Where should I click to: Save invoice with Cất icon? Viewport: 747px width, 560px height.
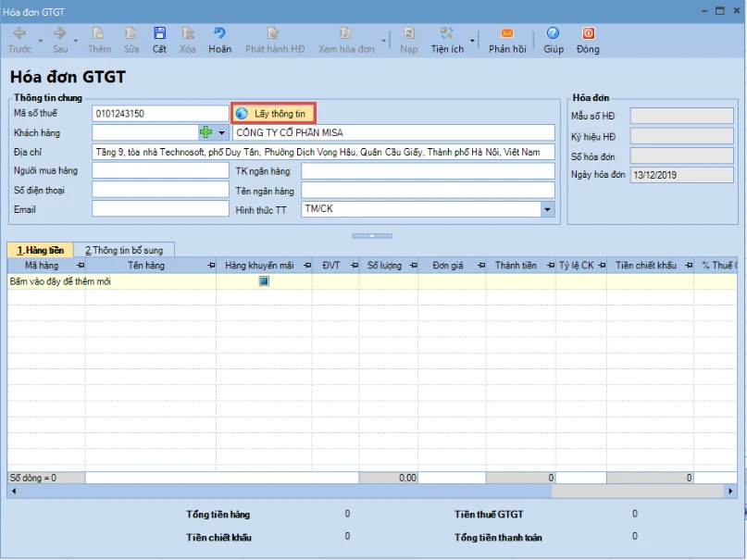(159, 32)
